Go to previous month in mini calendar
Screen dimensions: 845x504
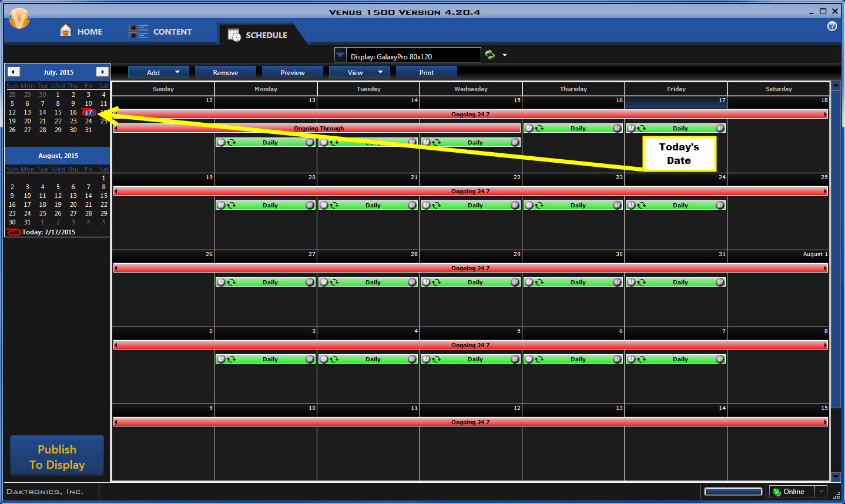click(14, 72)
